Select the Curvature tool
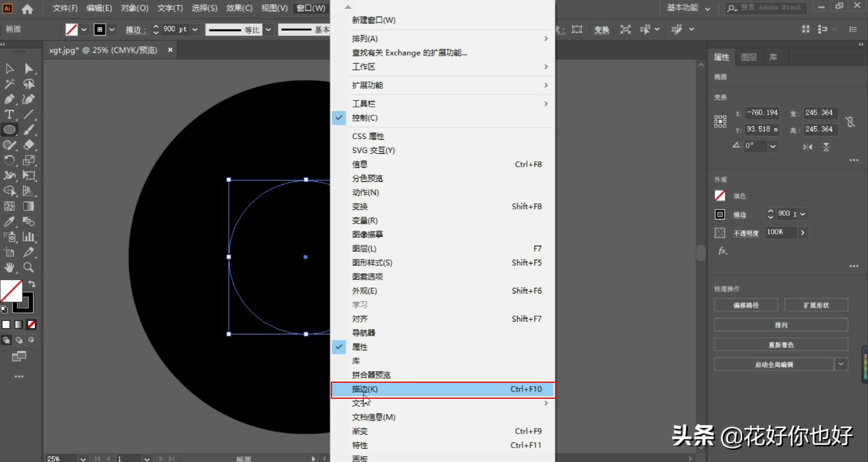Screen dimensions: 868x462 point(29,100)
